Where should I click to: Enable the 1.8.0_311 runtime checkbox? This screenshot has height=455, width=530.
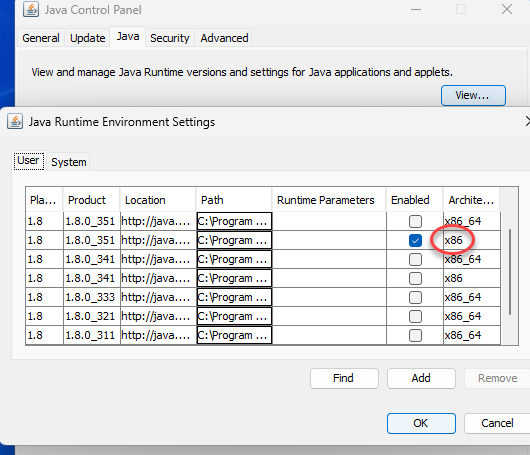[415, 335]
